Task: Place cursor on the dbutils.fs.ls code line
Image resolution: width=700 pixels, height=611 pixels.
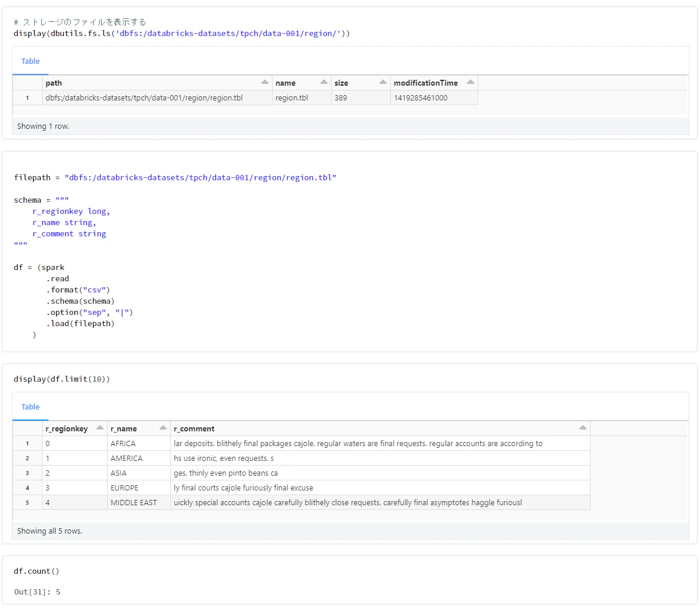Action: click(182, 34)
